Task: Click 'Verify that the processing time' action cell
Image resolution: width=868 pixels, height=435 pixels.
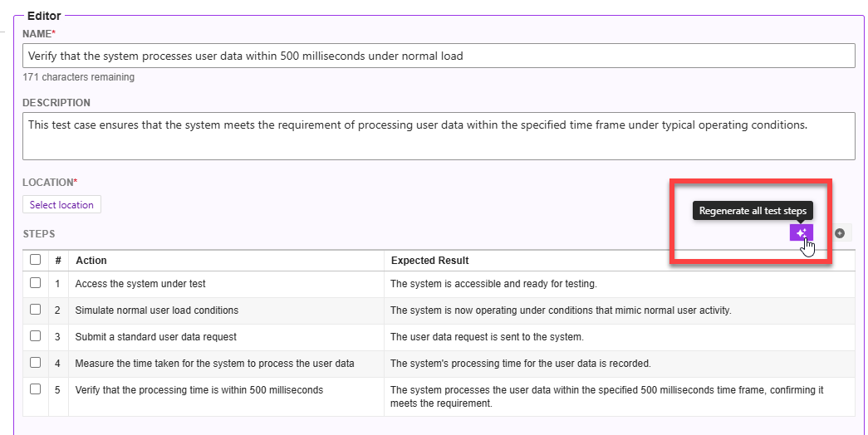Action: point(227,397)
